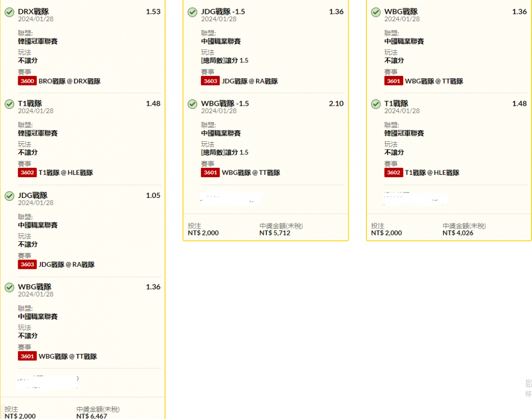Select the check icon beside WBG戰隊 in NT$ 6,467 slip
The image size is (532, 419).
9,288
